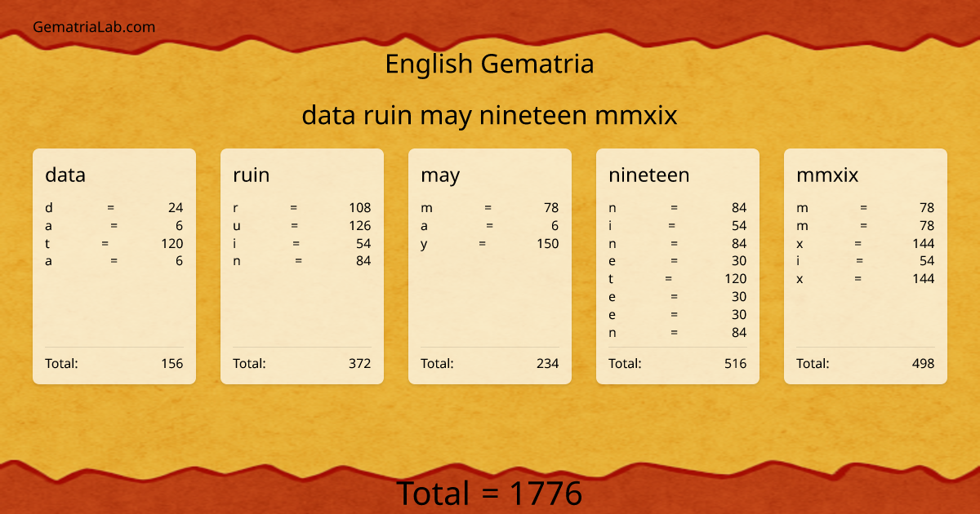Click may card total 234
The image size is (980, 514).
pyautogui.click(x=548, y=363)
